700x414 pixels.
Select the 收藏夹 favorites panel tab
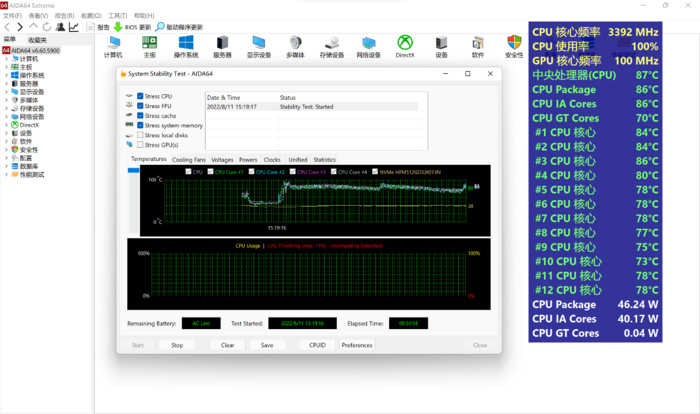coord(37,40)
